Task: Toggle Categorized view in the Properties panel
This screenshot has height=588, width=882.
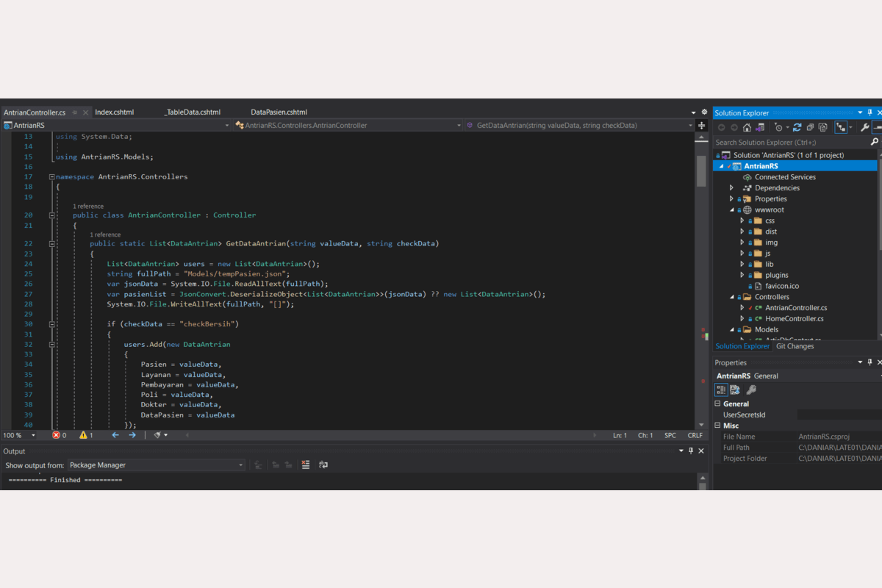Action: [x=722, y=390]
